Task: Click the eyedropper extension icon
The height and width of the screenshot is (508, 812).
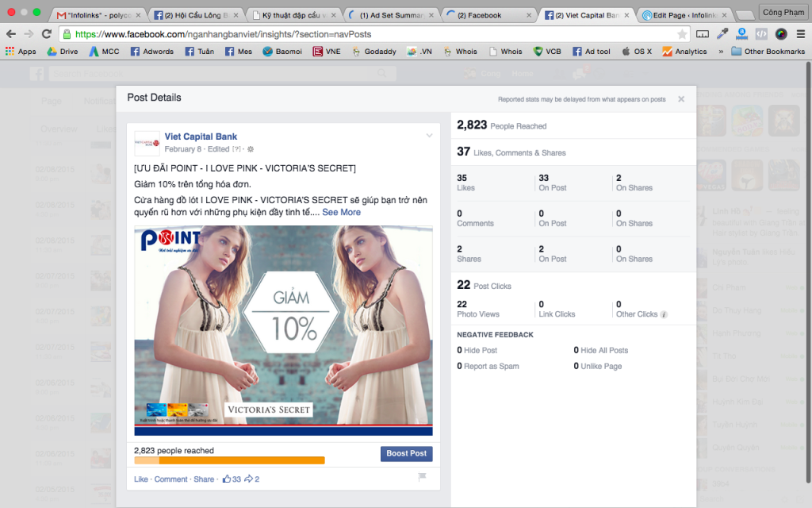Action: [722, 34]
